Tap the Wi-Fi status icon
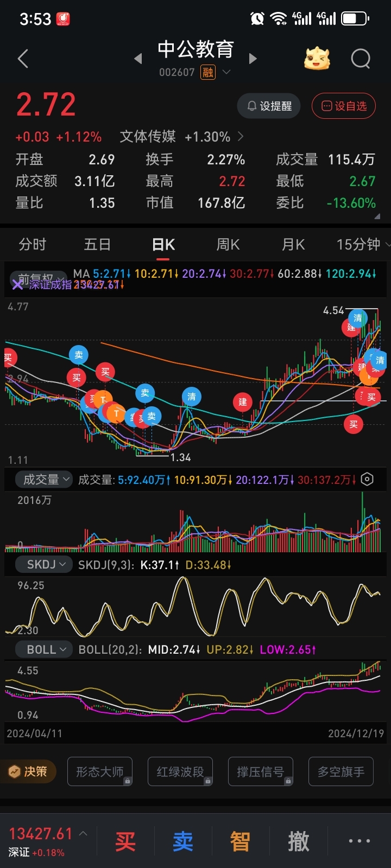Viewport: 391px width, 868px height. [x=279, y=19]
